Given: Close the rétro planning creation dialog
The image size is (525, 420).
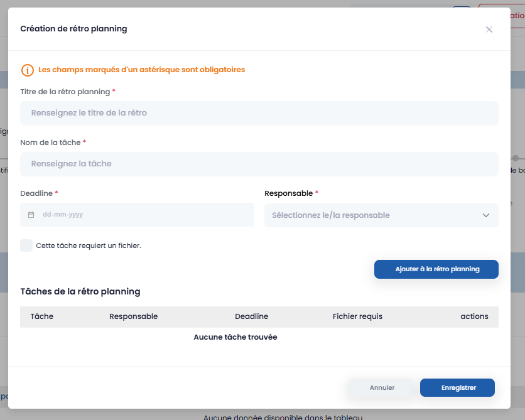Looking at the screenshot, I should (489, 30).
